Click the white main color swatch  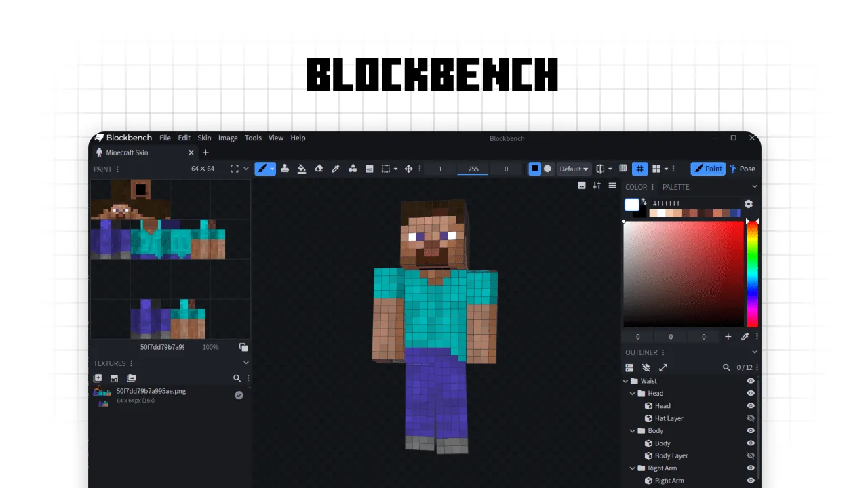(x=632, y=205)
